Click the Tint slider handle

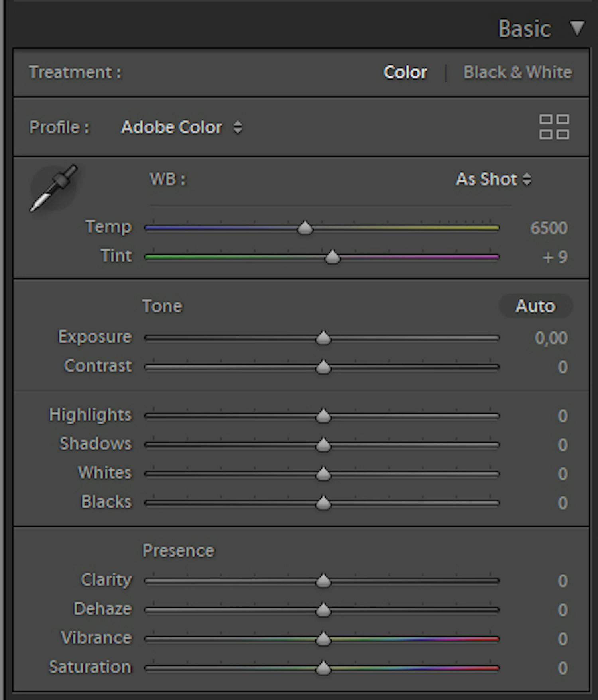point(332,257)
